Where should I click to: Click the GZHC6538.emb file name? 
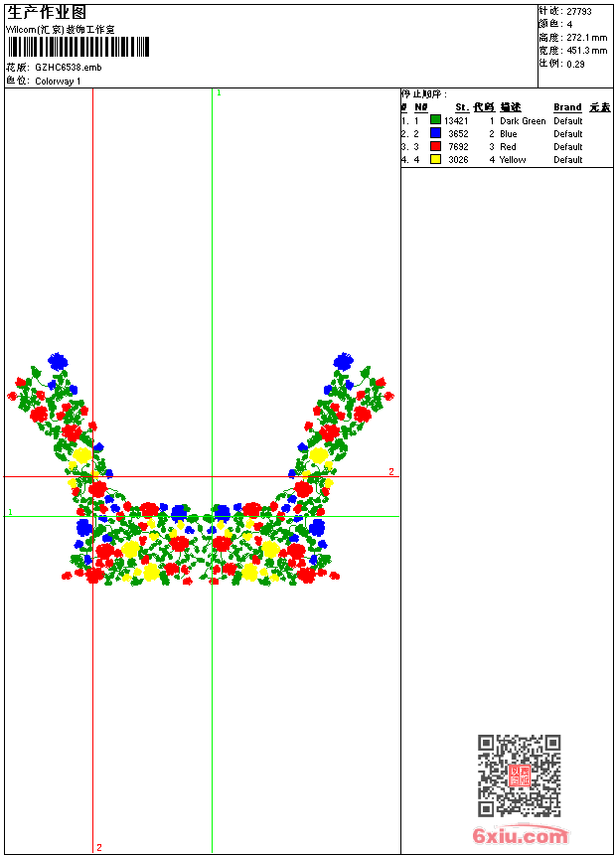(x=68, y=68)
